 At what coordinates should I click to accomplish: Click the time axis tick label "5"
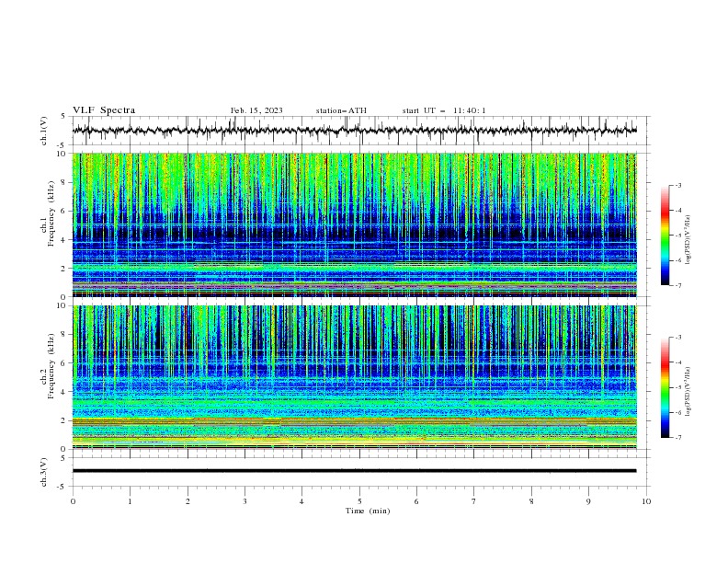pos(359,501)
